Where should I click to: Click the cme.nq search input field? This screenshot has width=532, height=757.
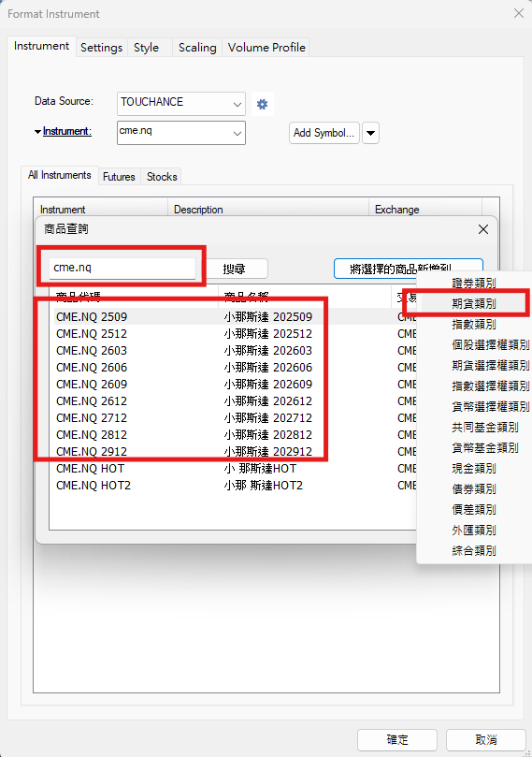point(122,268)
